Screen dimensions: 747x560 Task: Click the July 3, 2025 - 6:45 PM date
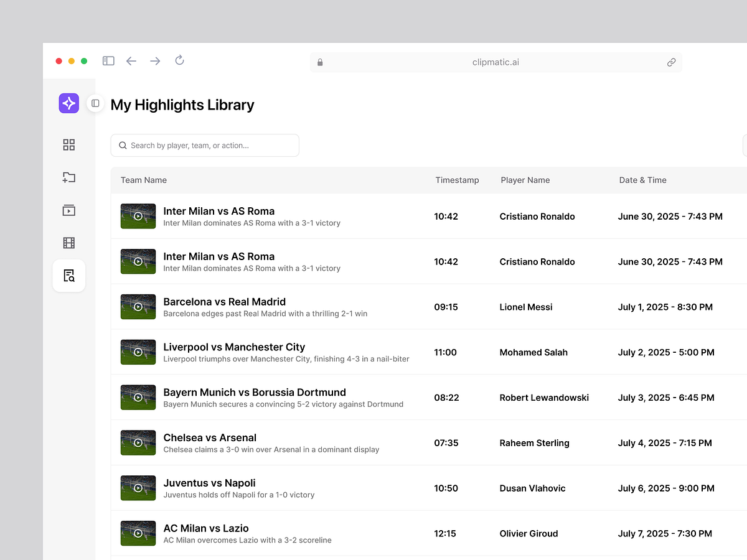[x=666, y=398]
